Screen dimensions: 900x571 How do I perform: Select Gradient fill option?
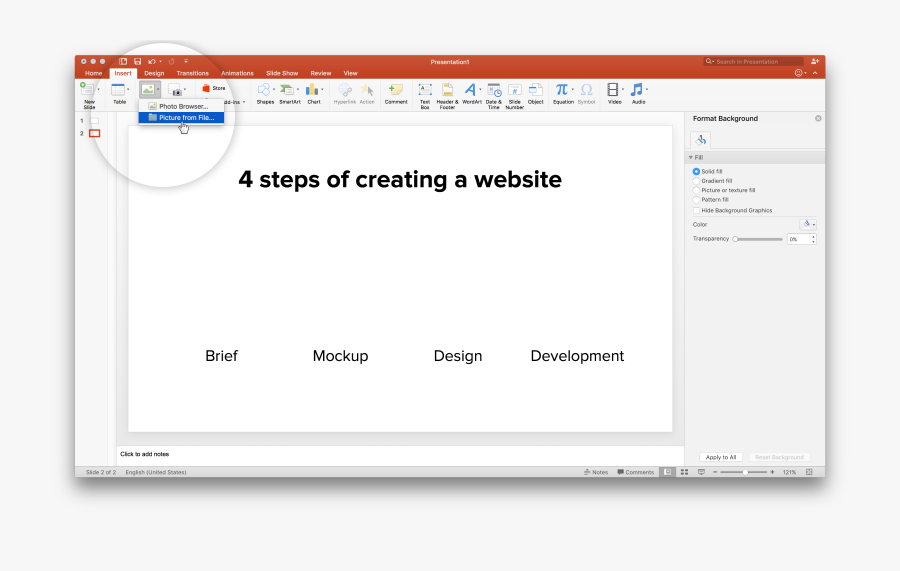click(x=696, y=181)
